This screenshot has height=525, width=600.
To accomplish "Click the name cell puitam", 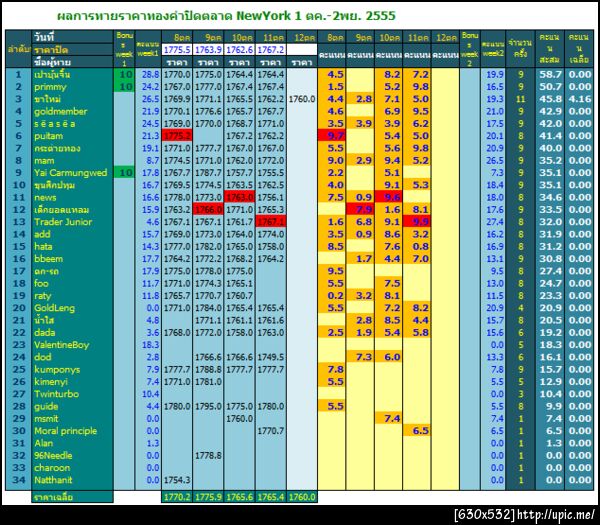I will [72, 136].
